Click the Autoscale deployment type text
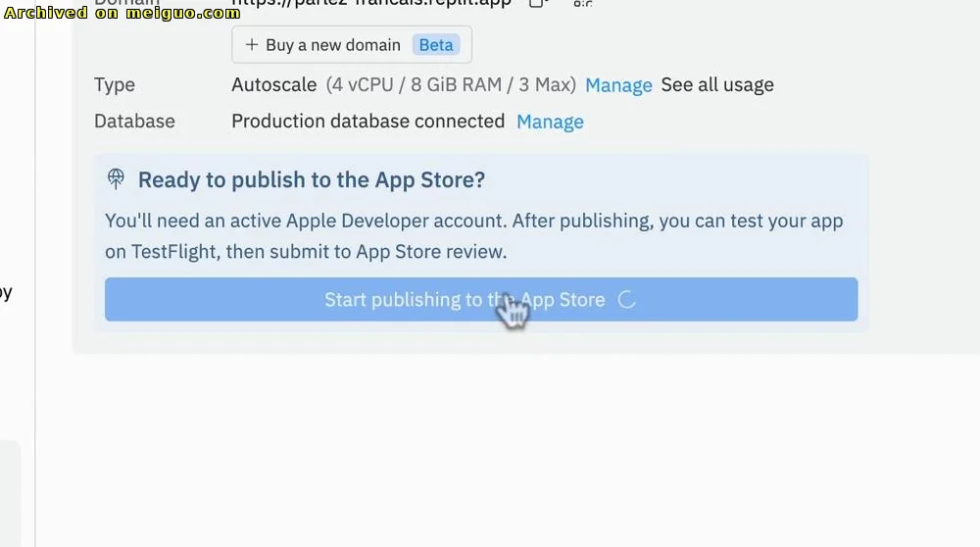 click(x=273, y=85)
